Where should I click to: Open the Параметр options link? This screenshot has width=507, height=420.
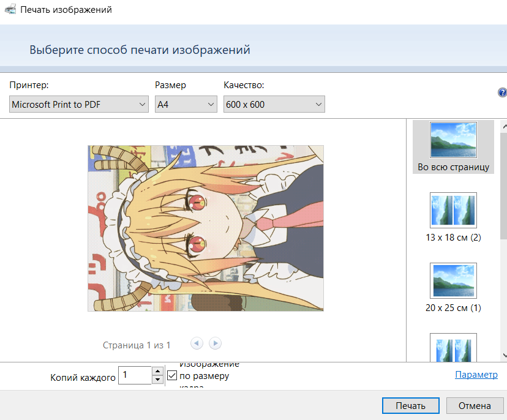click(x=476, y=375)
